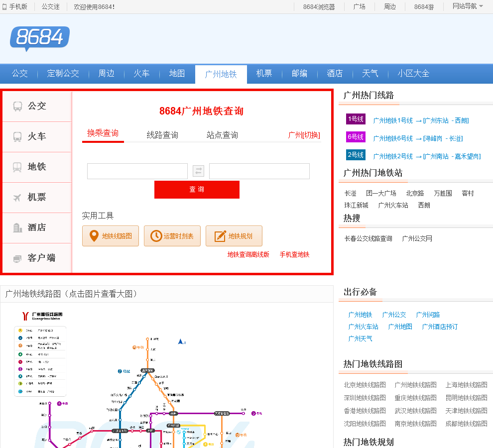Open 广州地铁6号线 route link
This screenshot has width=493, height=448.
click(418, 139)
